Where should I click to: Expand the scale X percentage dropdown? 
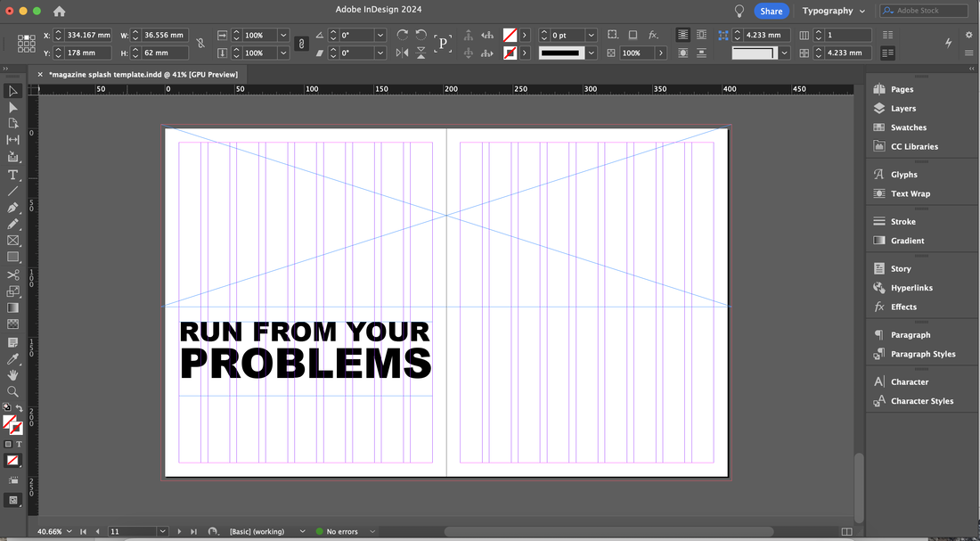tap(283, 35)
